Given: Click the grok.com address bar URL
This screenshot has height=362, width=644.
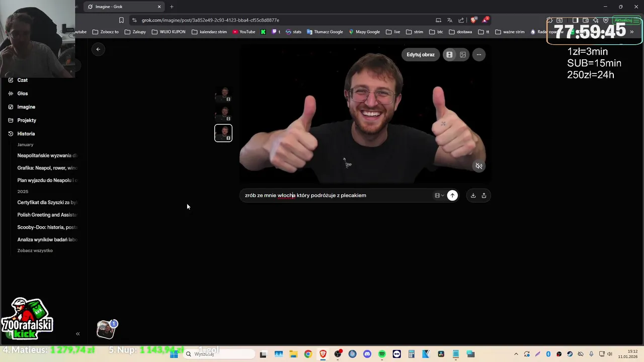Looking at the screenshot, I should coord(210,20).
